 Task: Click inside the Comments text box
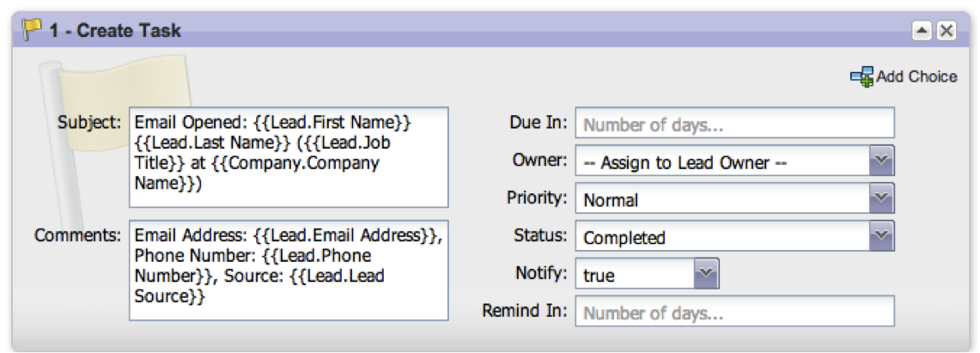289,270
